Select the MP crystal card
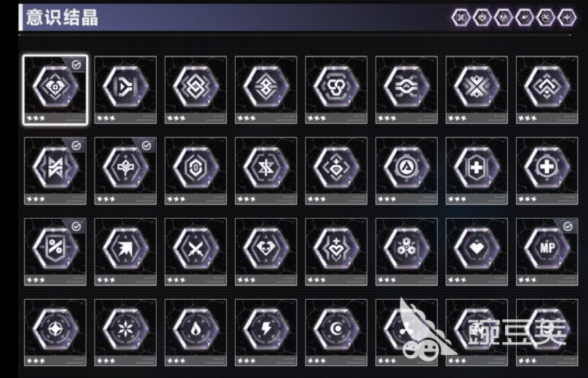 547,252
